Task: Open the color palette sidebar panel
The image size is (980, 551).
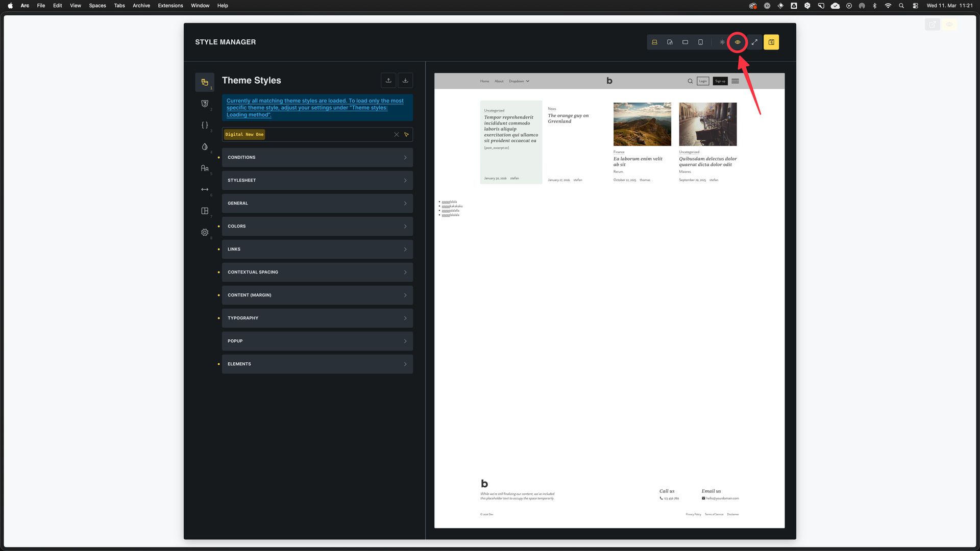Action: [x=205, y=146]
